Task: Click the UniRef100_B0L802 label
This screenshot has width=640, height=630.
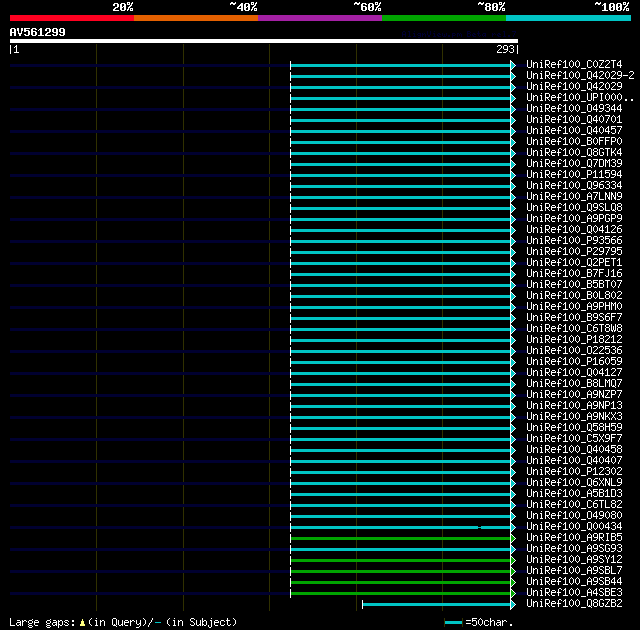Action: coord(574,296)
